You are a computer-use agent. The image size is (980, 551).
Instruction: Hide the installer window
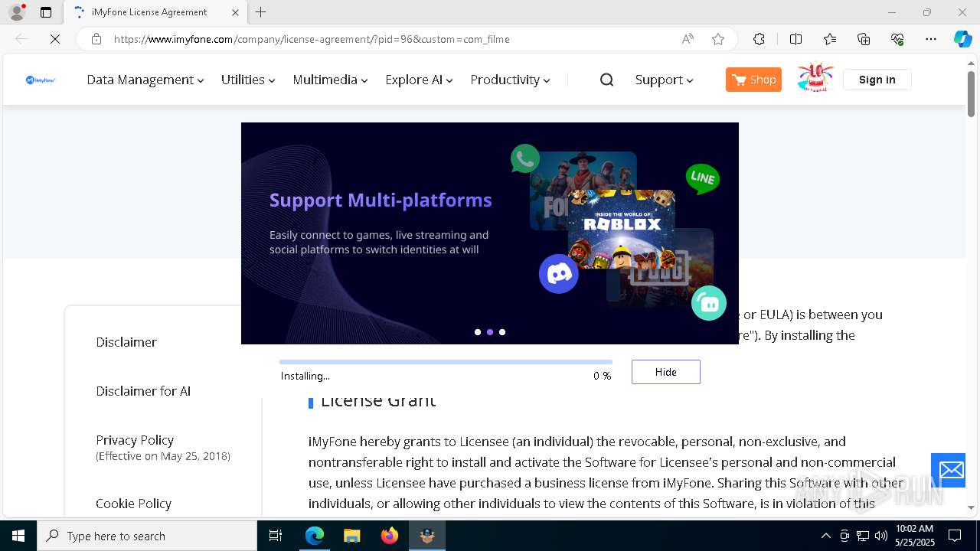(666, 372)
